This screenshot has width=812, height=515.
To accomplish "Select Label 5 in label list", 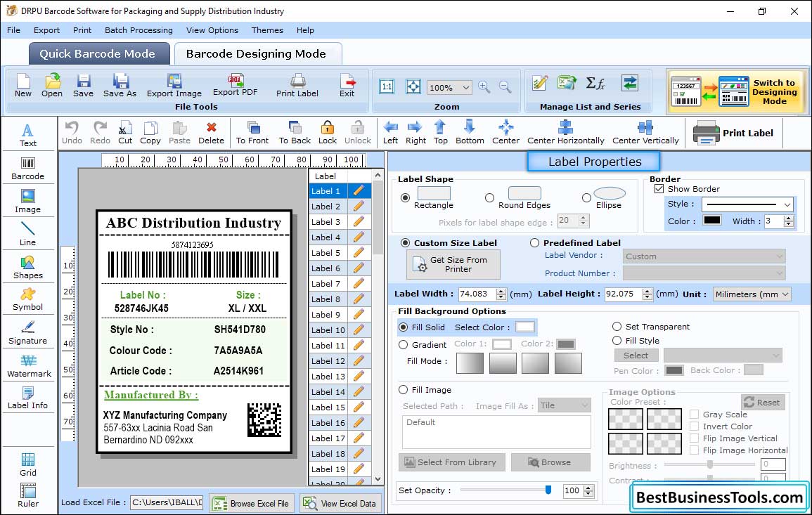I will [328, 253].
